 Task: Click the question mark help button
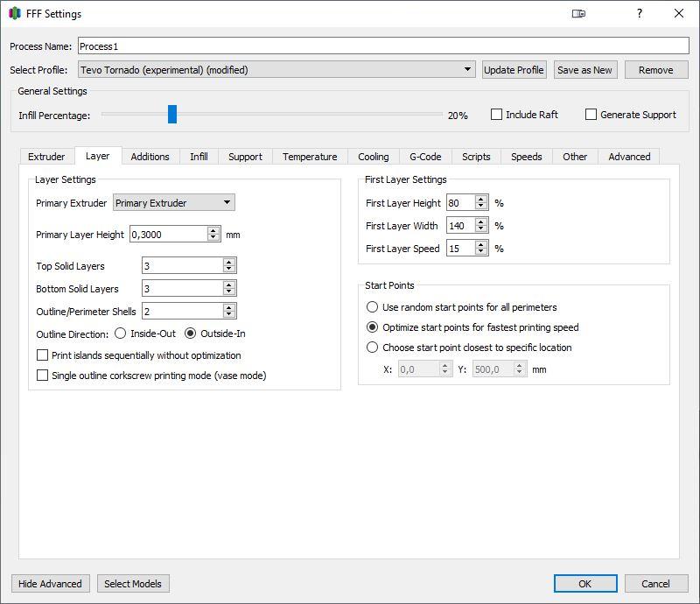[640, 13]
